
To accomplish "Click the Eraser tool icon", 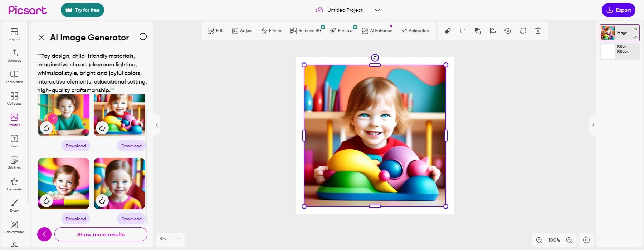I will coord(448,31).
